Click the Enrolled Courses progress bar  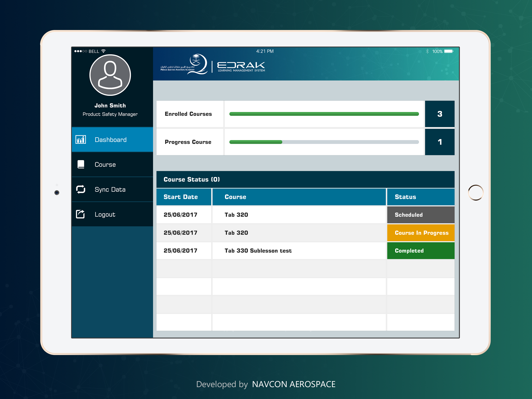pos(324,114)
